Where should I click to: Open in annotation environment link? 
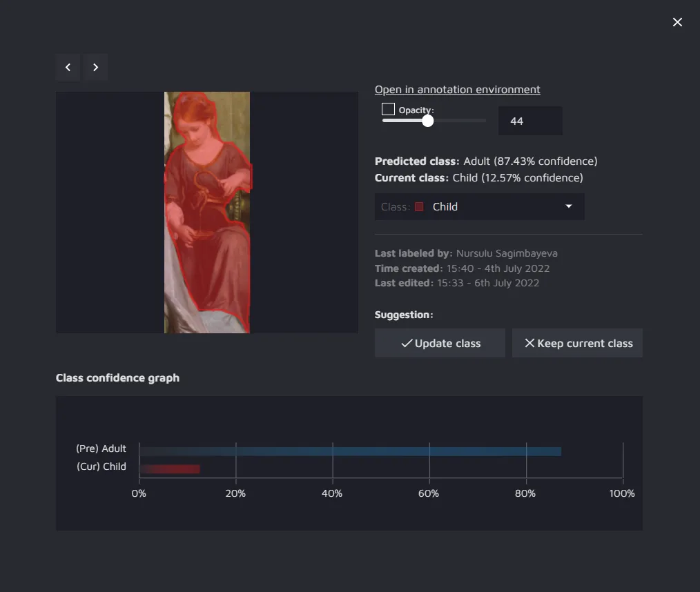[457, 90]
